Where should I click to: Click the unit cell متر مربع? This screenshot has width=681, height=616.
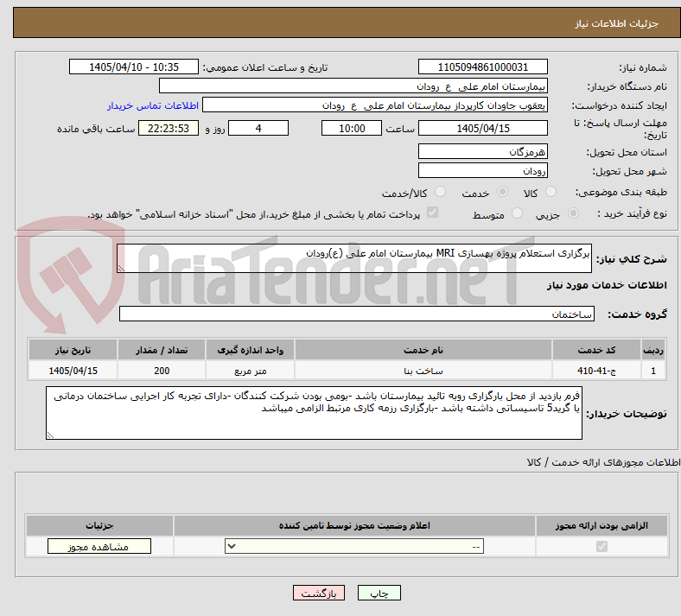coord(250,371)
